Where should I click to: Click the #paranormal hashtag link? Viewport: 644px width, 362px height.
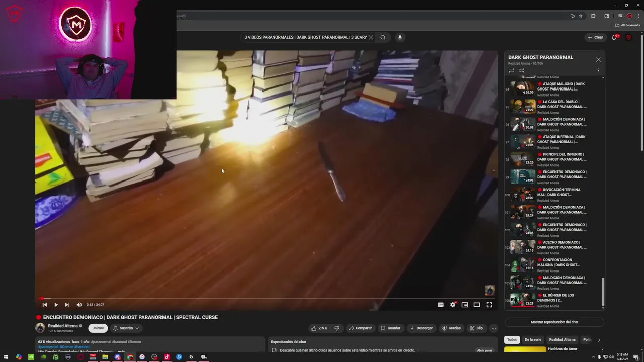point(48,347)
